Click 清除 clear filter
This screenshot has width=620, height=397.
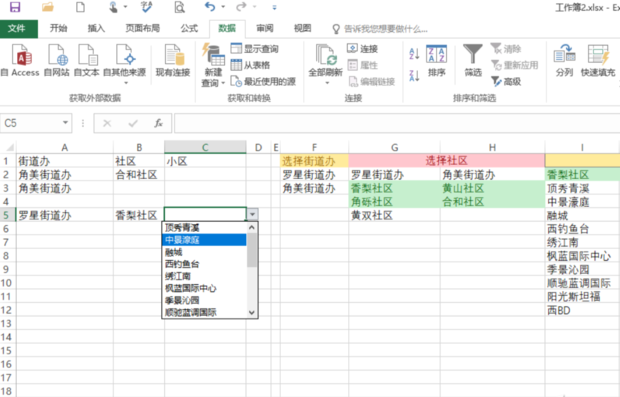pyautogui.click(x=506, y=49)
